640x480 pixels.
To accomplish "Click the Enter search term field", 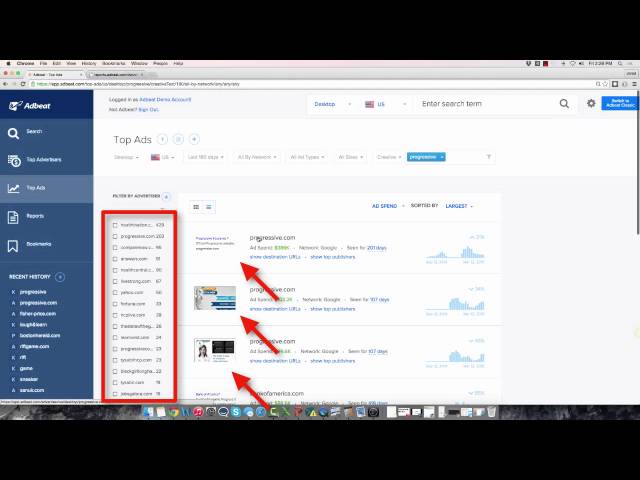I will click(x=486, y=104).
